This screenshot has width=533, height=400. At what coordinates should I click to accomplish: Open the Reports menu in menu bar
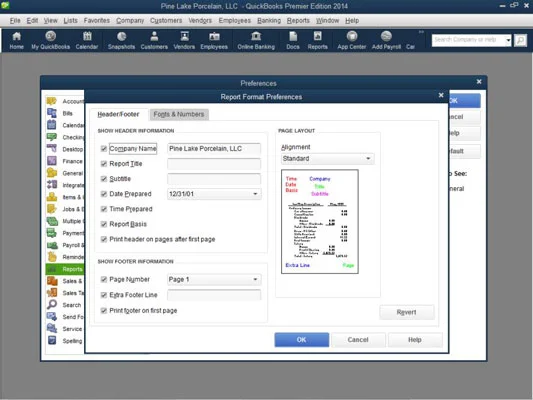(298, 20)
